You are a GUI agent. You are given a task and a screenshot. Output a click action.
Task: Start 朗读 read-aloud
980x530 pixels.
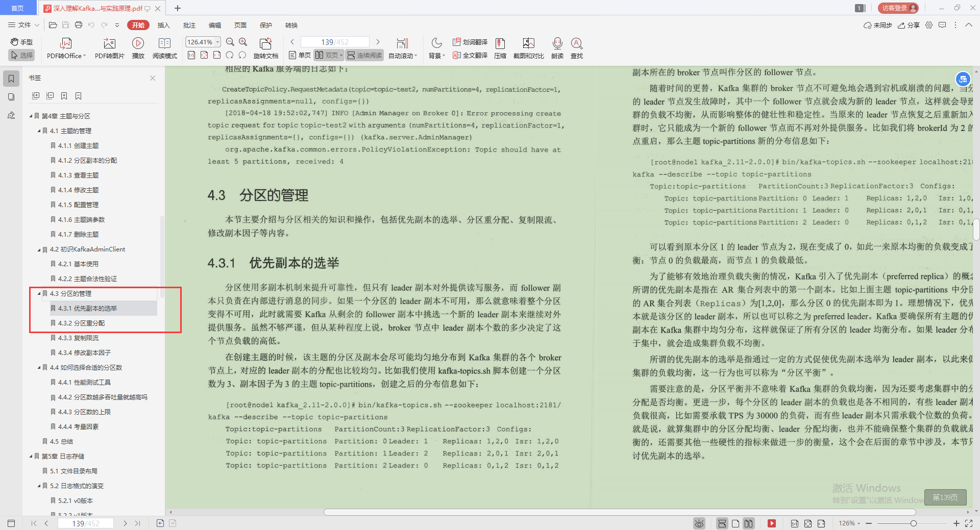557,48
